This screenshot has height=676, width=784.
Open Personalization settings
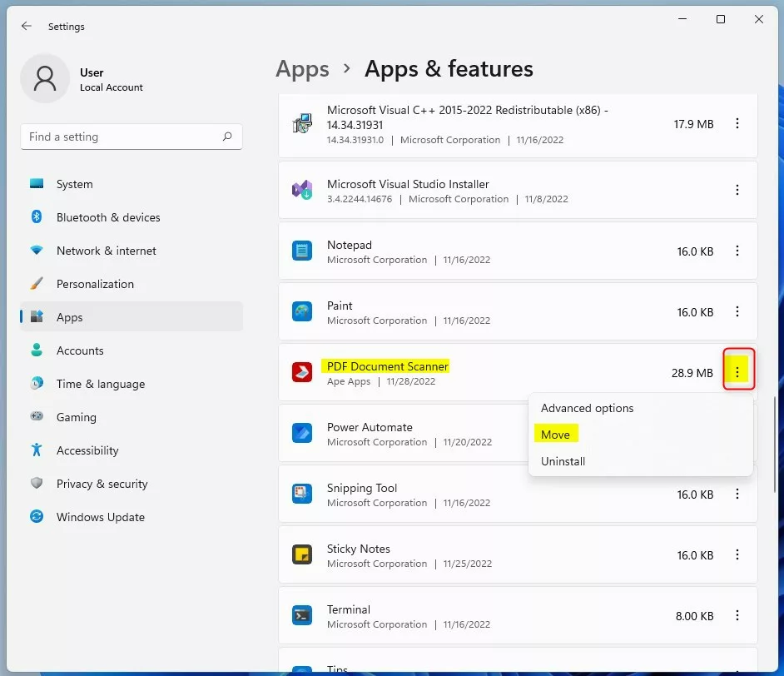131,284
